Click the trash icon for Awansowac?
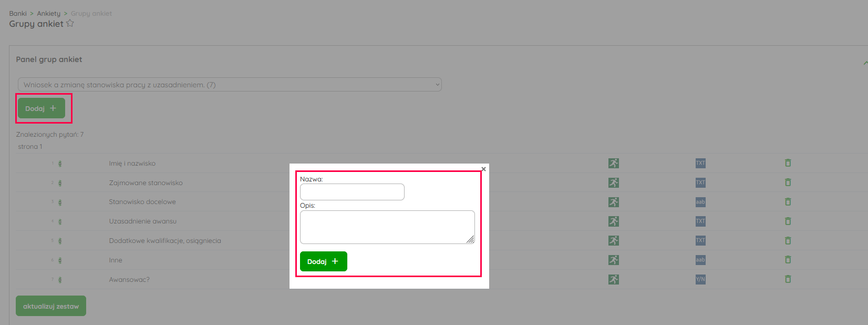Image resolution: width=868 pixels, height=325 pixels. [x=788, y=279]
